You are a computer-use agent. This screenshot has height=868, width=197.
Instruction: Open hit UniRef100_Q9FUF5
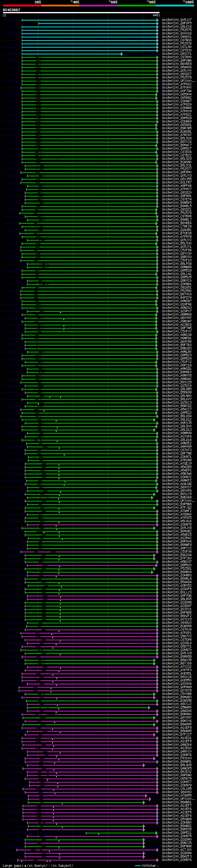click(177, 23)
